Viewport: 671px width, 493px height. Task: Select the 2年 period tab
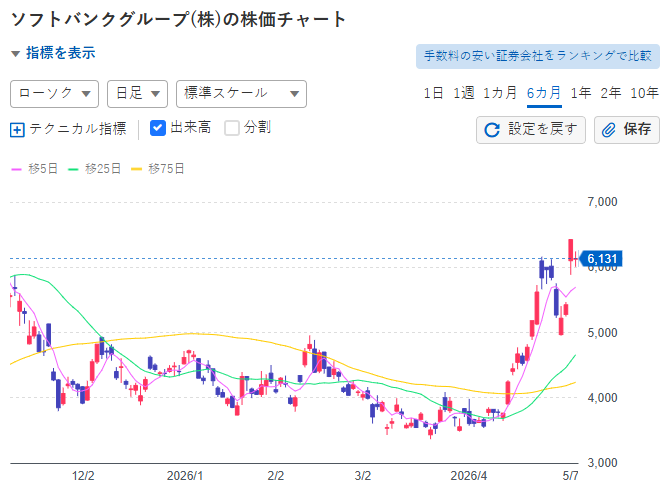611,93
